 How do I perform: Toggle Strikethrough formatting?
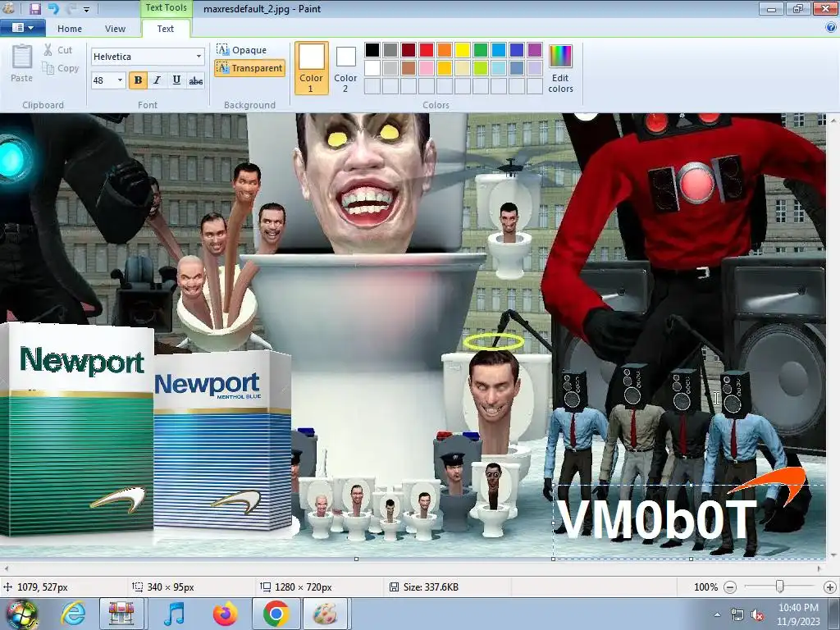[x=196, y=80]
